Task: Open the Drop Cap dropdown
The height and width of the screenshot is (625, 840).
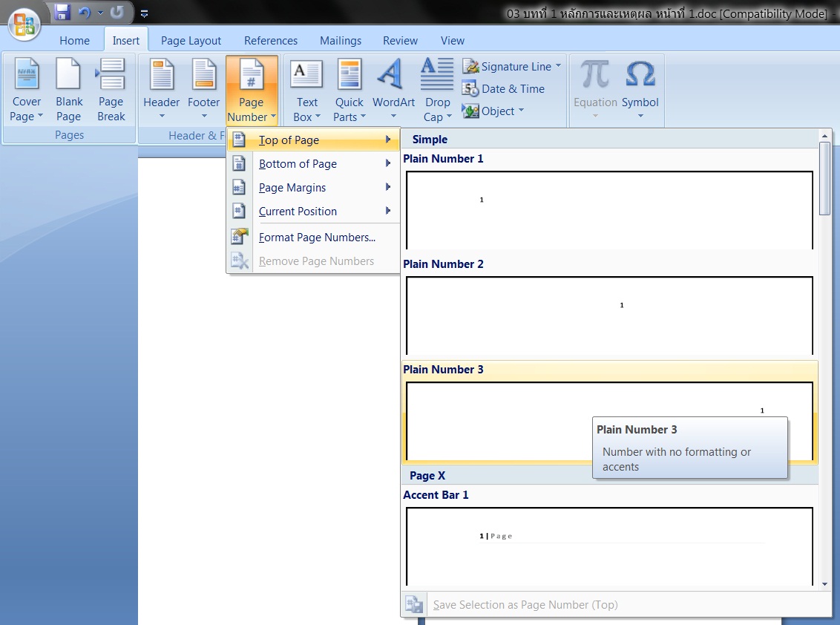Action: pyautogui.click(x=437, y=91)
